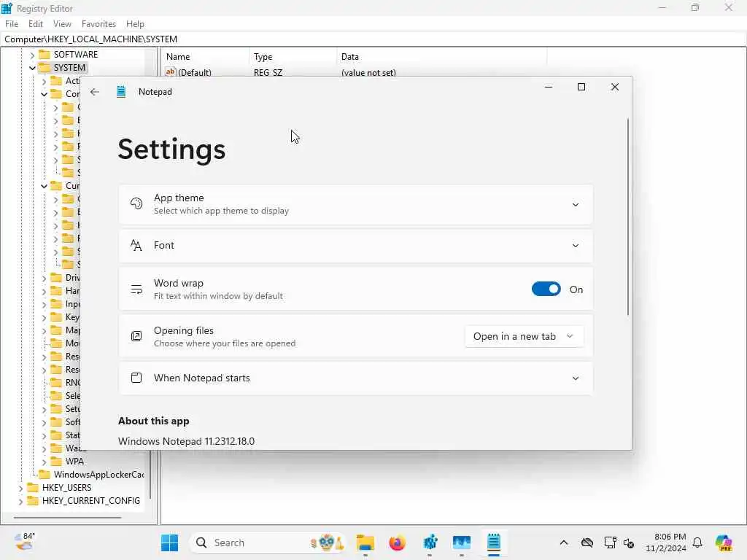This screenshot has height=560, width=747.
Task: Select the (Default) registry value icon
Action: pyautogui.click(x=171, y=72)
